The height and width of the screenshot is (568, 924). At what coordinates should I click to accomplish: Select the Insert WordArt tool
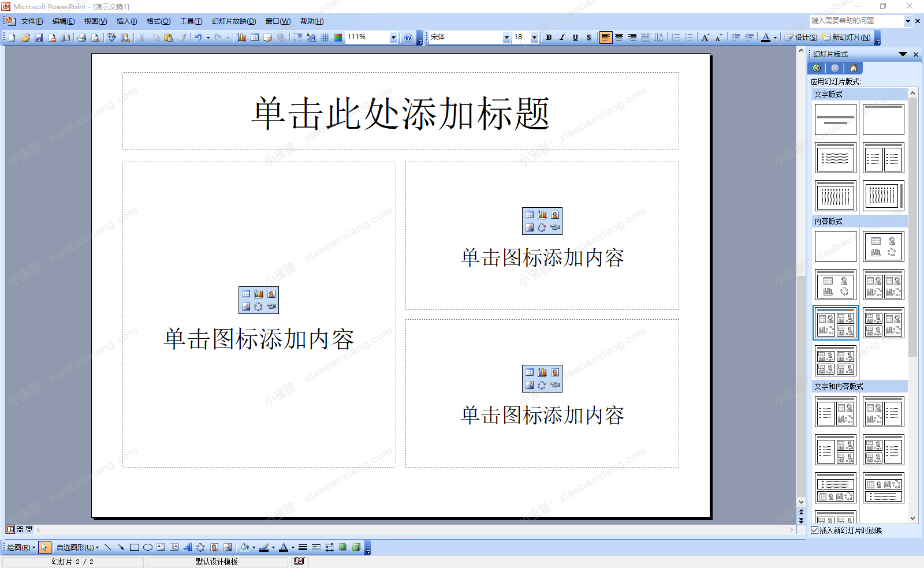pos(188,547)
